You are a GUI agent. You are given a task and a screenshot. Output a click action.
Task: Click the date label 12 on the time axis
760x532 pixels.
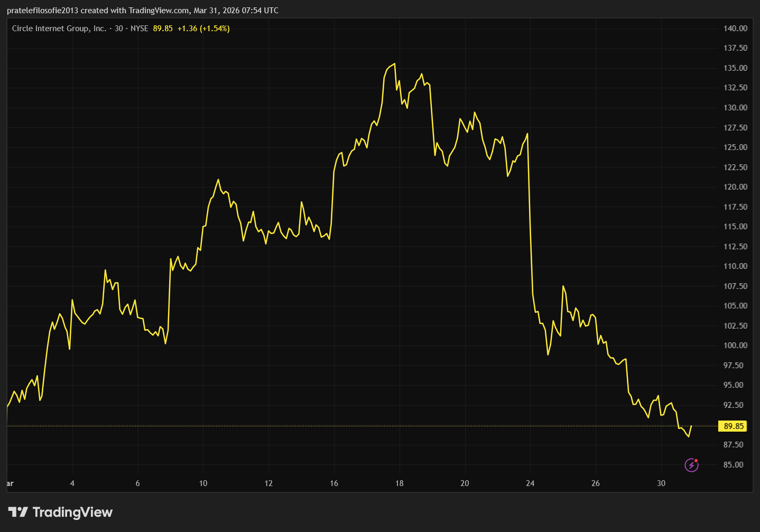point(268,483)
